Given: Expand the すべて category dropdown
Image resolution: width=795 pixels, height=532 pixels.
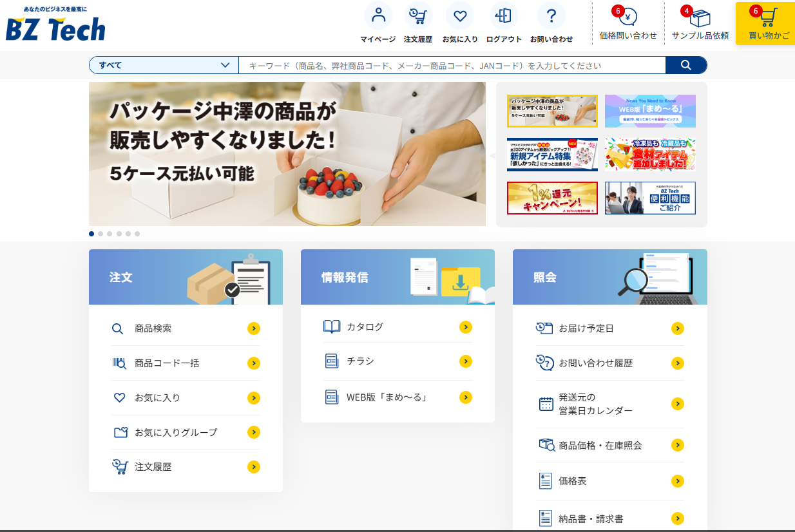Looking at the screenshot, I should [x=164, y=65].
